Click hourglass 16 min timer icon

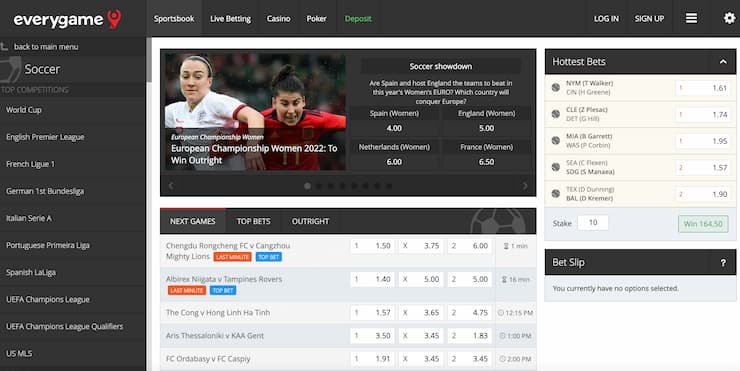pos(504,279)
